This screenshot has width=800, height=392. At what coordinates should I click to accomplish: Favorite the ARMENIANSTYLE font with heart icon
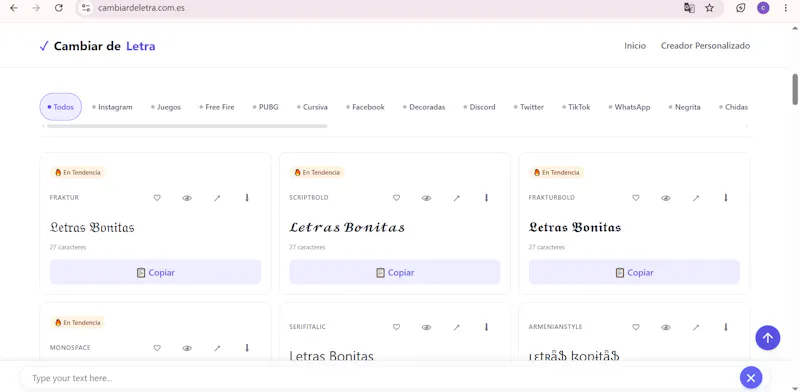636,327
